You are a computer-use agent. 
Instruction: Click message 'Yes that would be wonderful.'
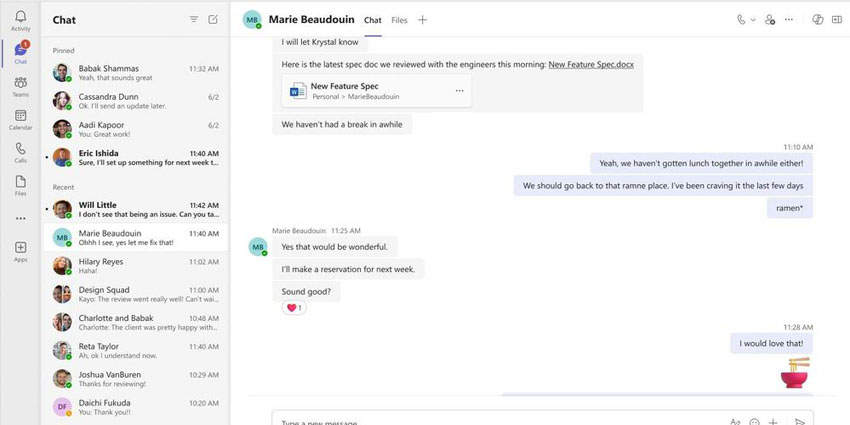[334, 247]
